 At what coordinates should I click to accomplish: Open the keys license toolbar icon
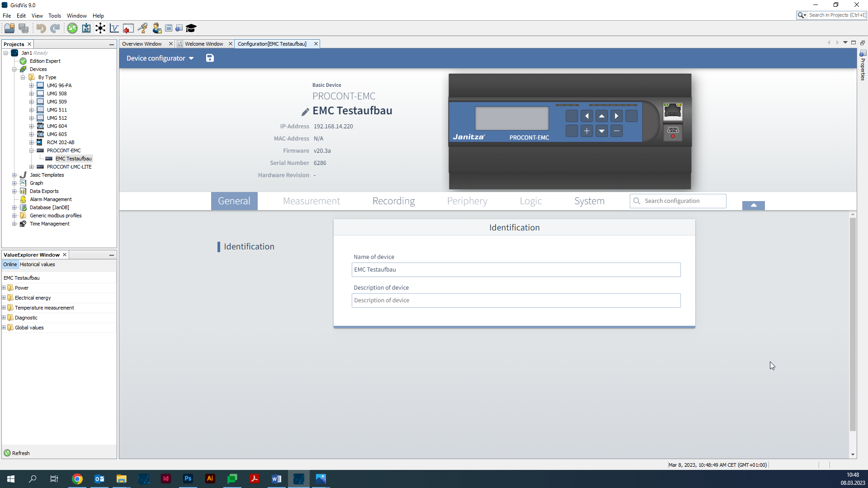click(142, 28)
